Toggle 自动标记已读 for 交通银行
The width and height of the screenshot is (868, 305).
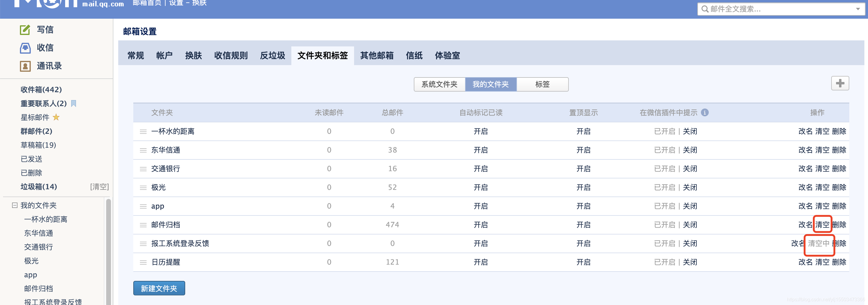tap(480, 169)
